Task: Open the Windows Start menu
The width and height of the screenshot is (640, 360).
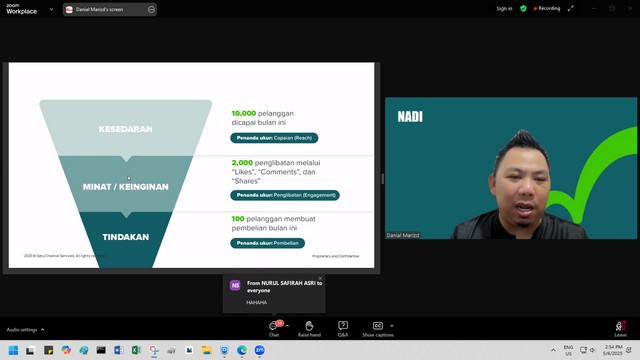Action: pos(13,350)
